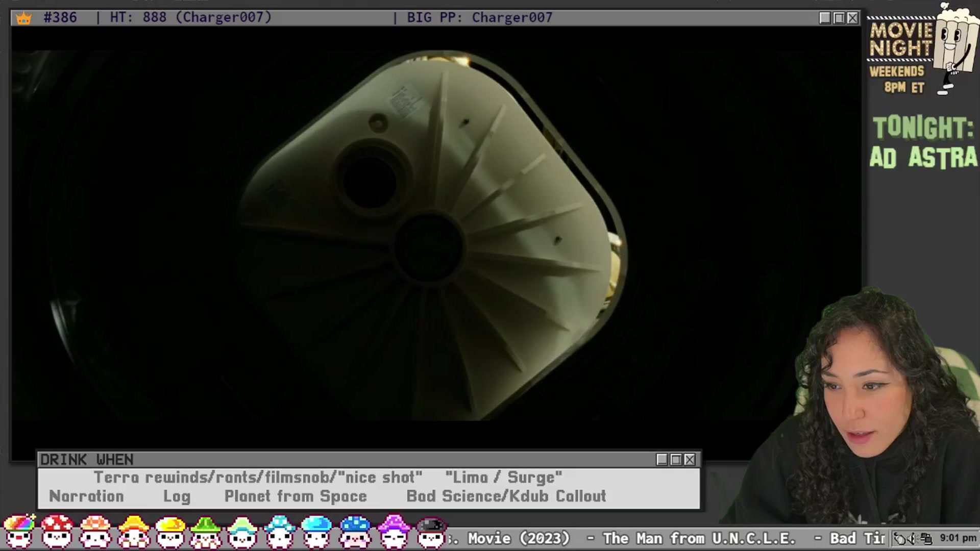Click the orange crown icon in title bar
980x551 pixels.
[23, 18]
